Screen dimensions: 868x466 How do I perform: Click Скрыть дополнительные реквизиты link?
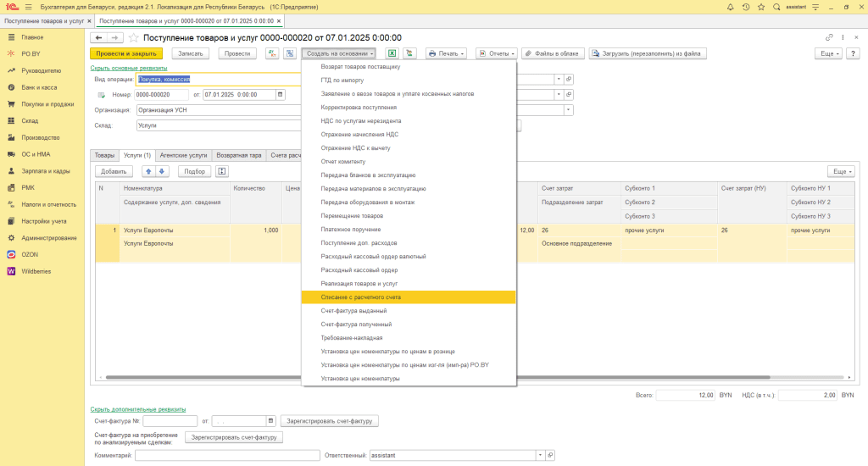[138, 409]
